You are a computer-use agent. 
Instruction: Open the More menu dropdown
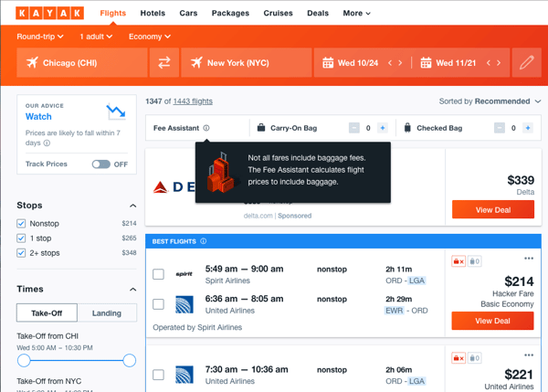pos(356,14)
